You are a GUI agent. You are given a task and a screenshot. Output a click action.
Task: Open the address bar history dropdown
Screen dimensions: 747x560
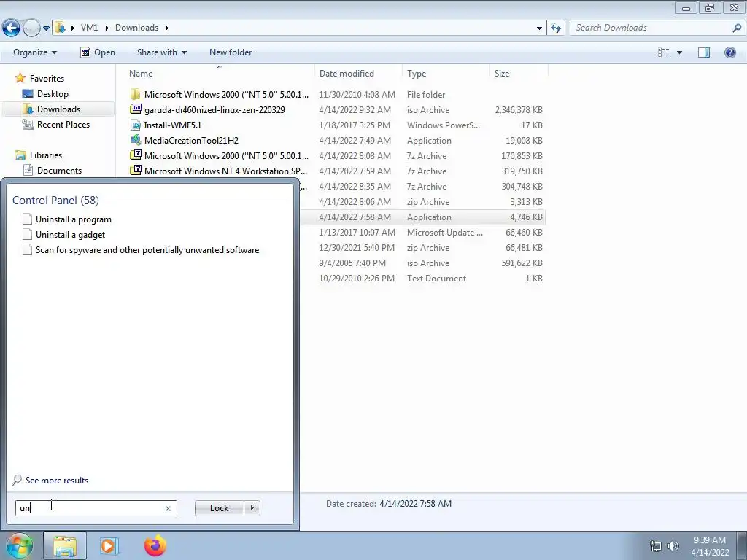[539, 28]
